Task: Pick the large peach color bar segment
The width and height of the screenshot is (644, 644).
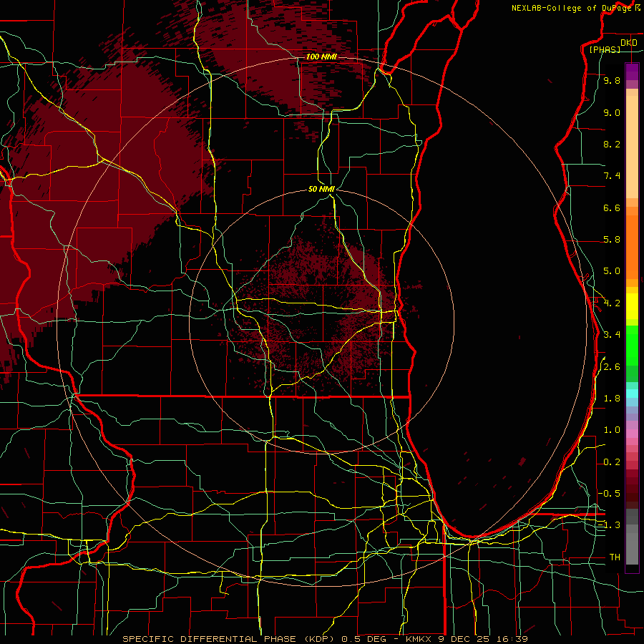Action: click(632, 147)
